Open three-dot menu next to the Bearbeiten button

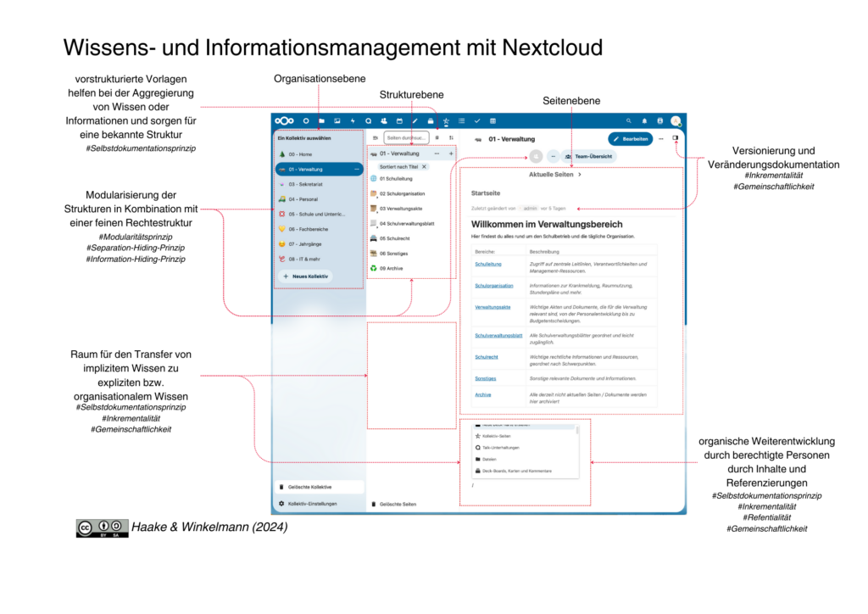coord(661,139)
